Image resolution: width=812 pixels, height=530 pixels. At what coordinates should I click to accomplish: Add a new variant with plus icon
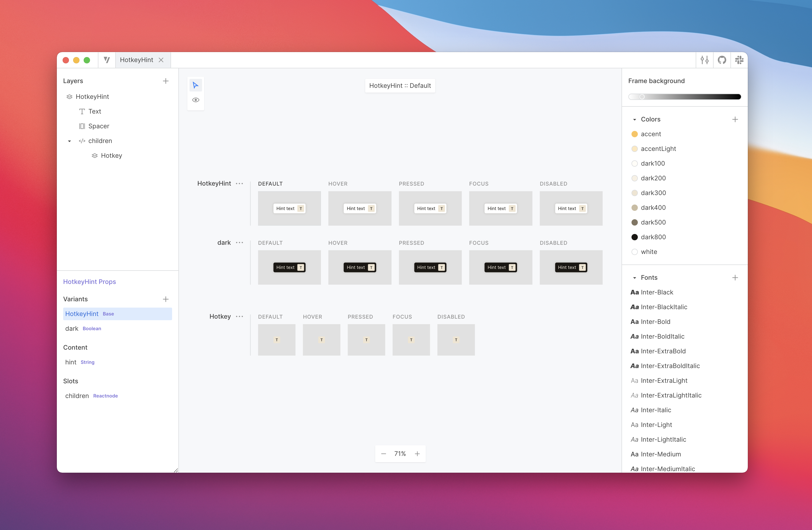166,299
